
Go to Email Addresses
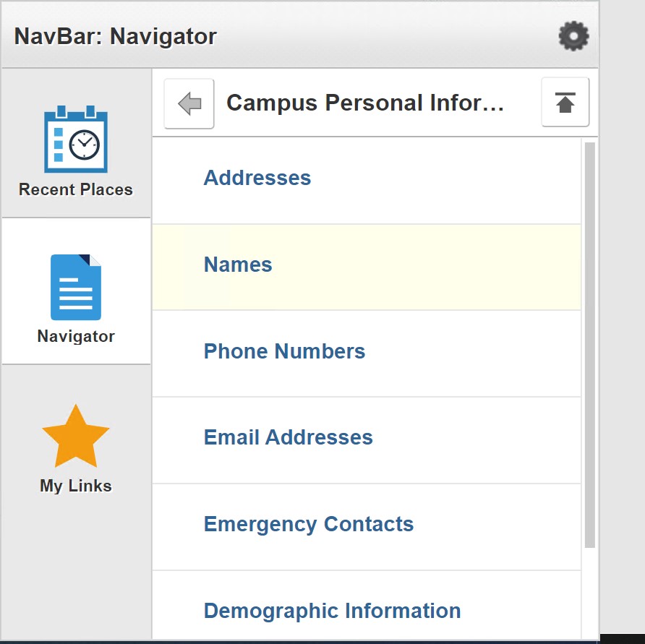[x=288, y=437]
